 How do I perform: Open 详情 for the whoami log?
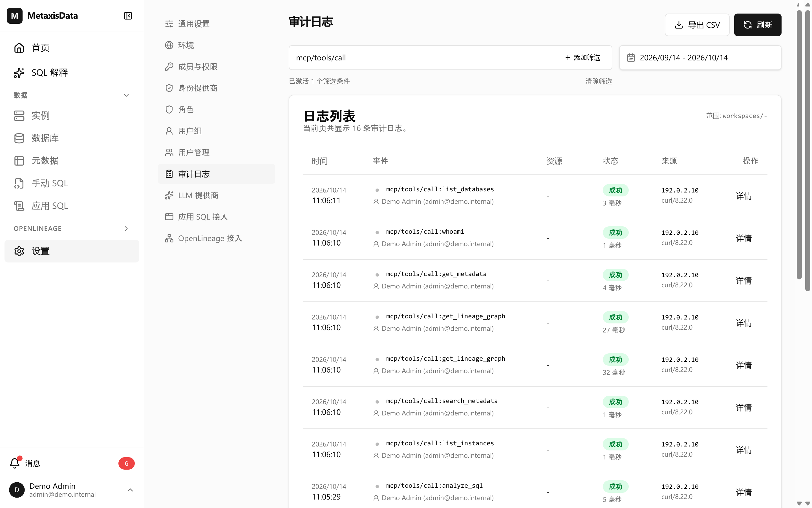click(743, 238)
